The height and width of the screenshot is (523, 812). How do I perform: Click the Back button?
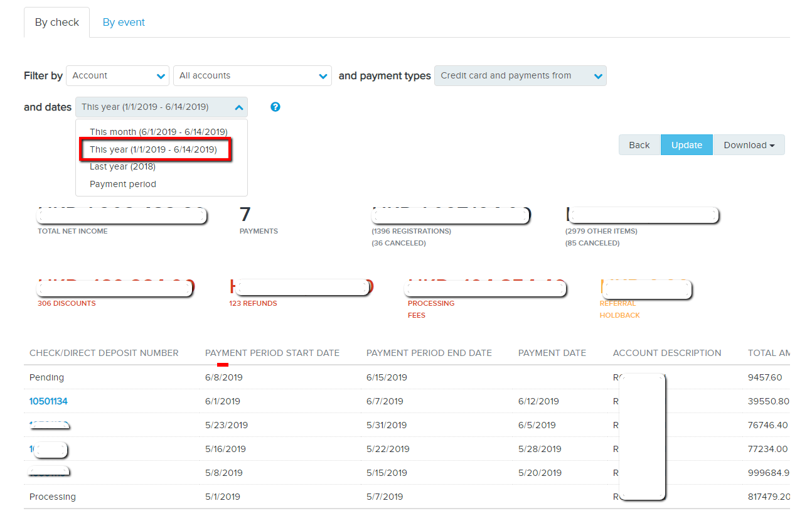click(x=639, y=145)
